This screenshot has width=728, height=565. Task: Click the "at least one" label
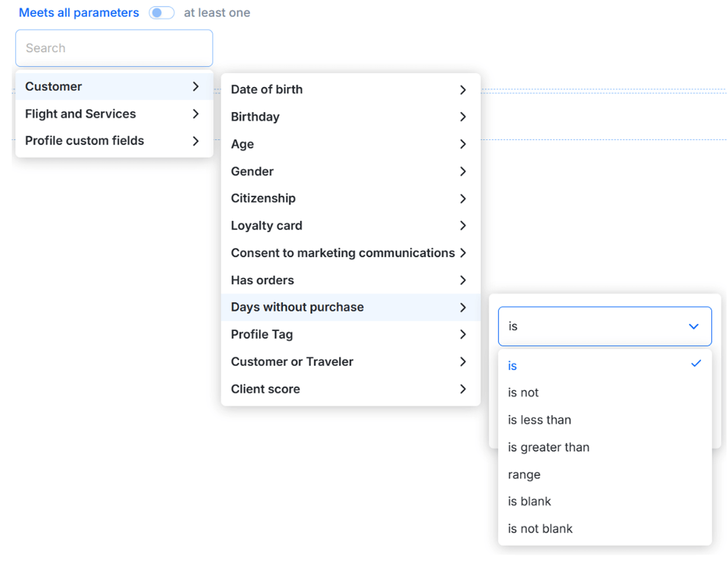click(217, 13)
